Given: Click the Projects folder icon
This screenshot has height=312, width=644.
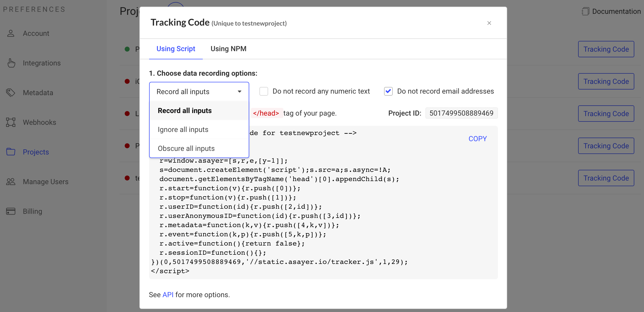Looking at the screenshot, I should [x=11, y=152].
